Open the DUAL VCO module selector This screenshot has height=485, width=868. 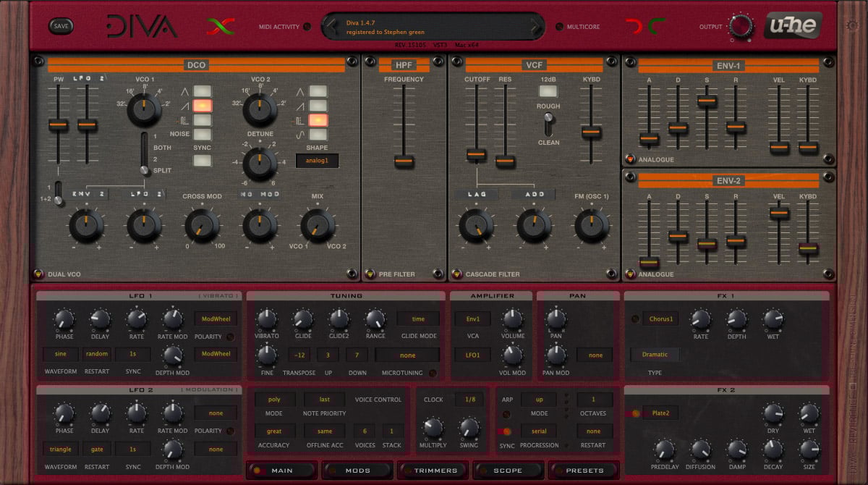coord(38,274)
